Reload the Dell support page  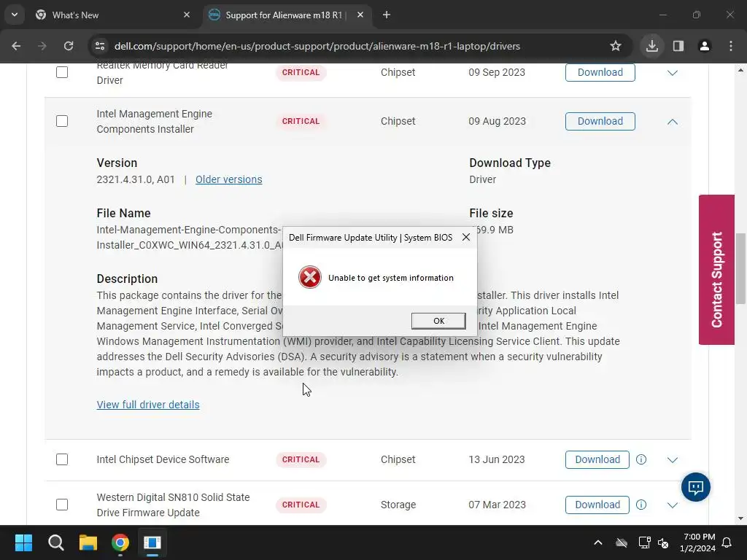click(x=69, y=46)
